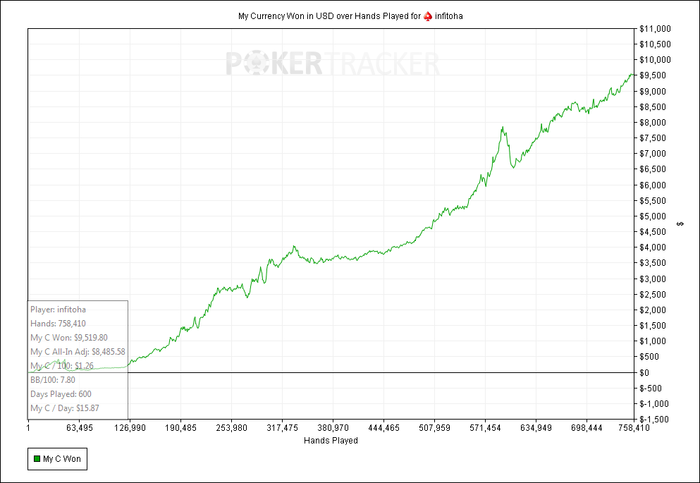The image size is (700, 483).
Task: Click the player name infitoha in title
Action: 449,17
